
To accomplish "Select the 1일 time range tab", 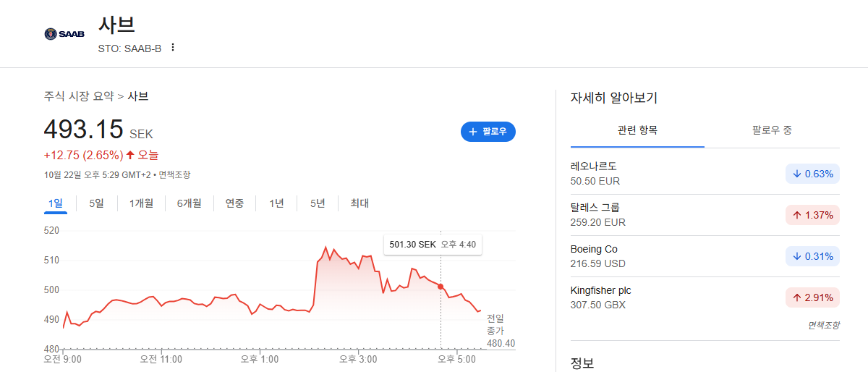I will (56, 203).
